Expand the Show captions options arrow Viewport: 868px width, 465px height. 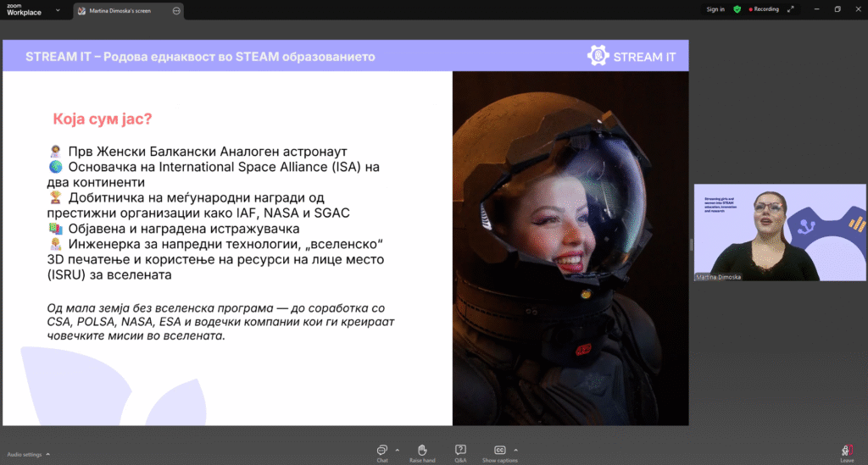515,450
